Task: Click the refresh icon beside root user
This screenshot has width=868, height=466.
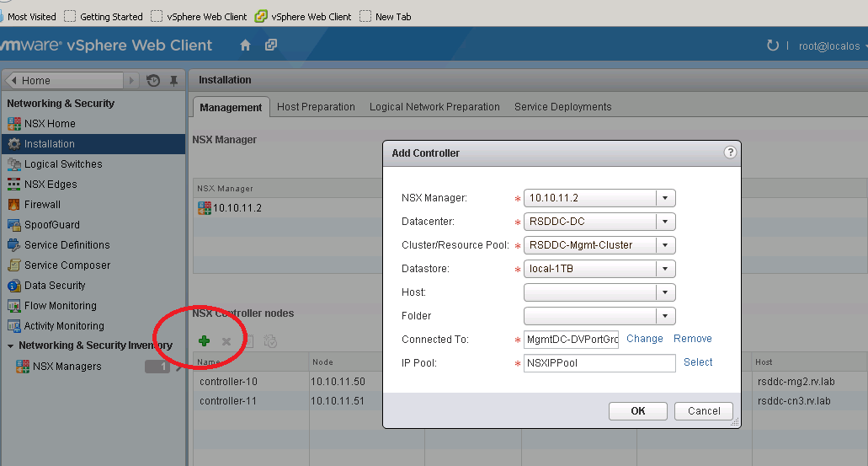Action: [772, 46]
